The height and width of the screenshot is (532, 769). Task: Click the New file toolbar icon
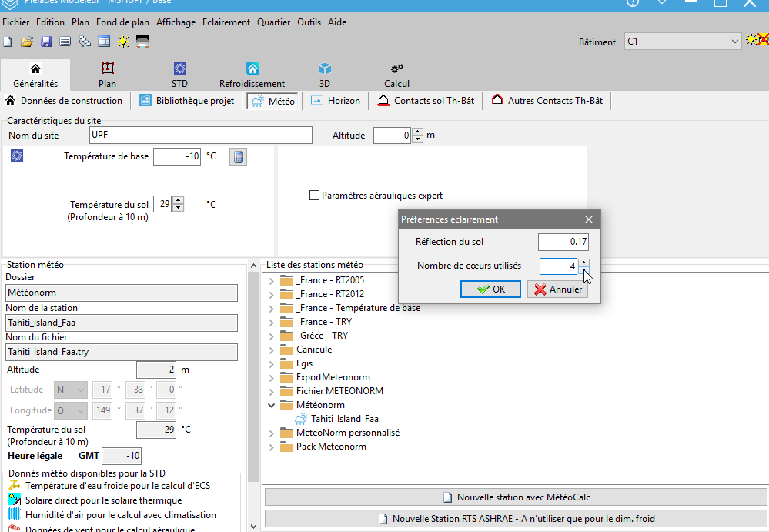tap(8, 42)
